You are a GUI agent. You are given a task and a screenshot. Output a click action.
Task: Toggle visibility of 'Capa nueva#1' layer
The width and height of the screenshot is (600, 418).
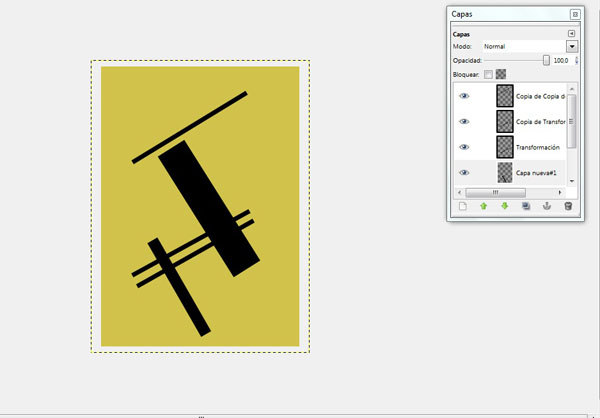464,173
